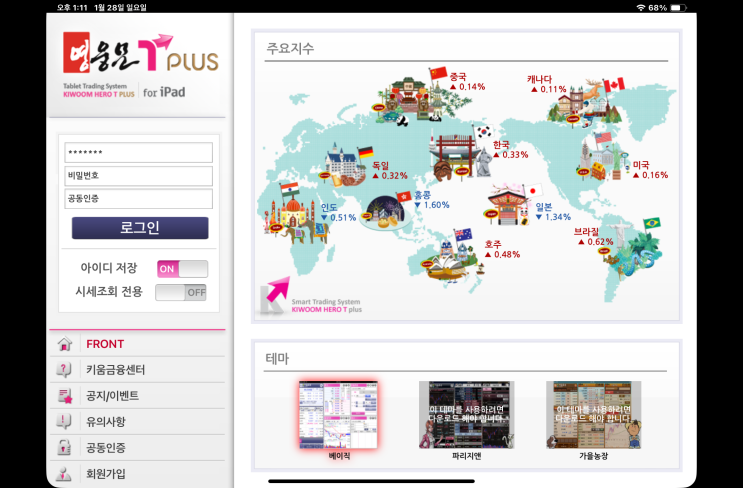743x488 pixels.
Task: Tap the 테마 section heading
Action: tap(277, 359)
